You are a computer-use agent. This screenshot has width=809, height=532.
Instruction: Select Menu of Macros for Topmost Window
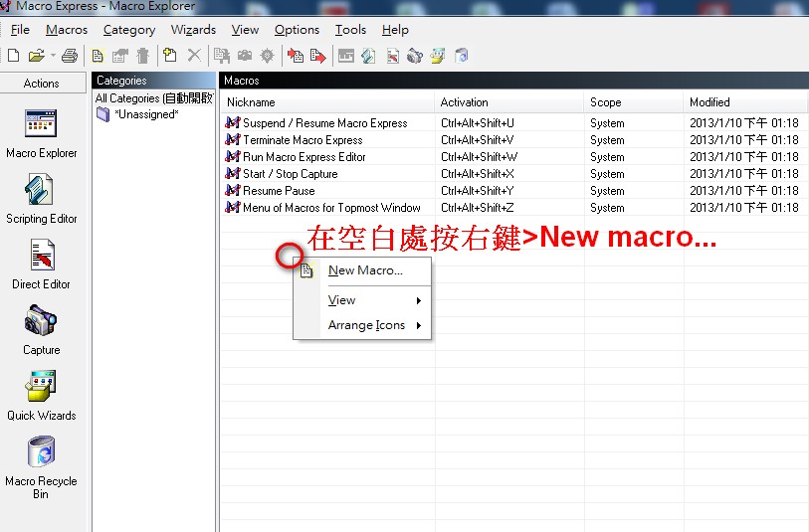(331, 208)
